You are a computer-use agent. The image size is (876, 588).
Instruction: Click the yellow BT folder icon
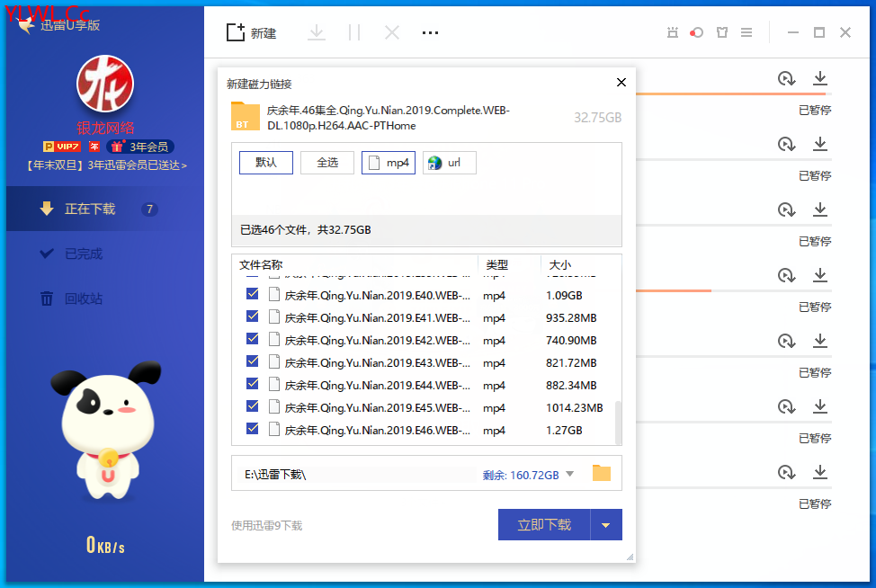(246, 116)
